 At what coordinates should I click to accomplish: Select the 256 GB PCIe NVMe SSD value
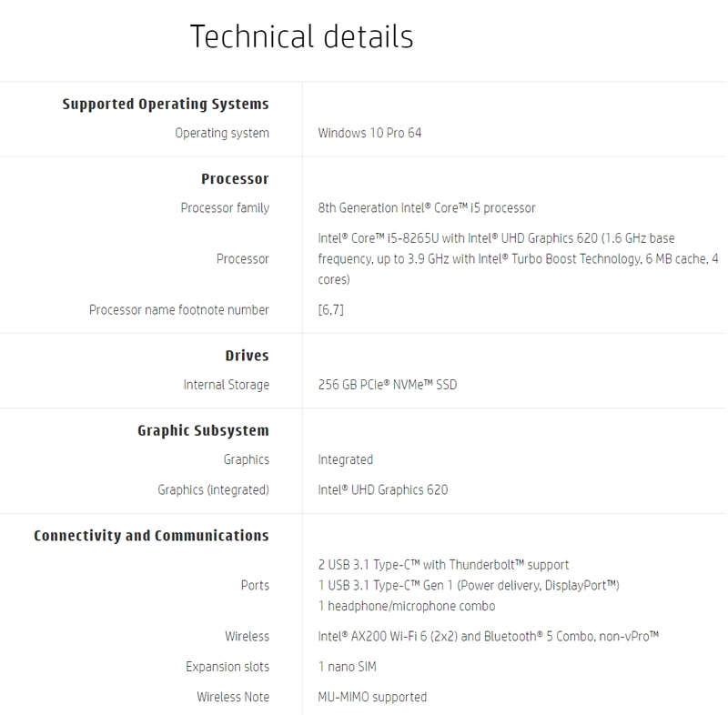pos(387,385)
